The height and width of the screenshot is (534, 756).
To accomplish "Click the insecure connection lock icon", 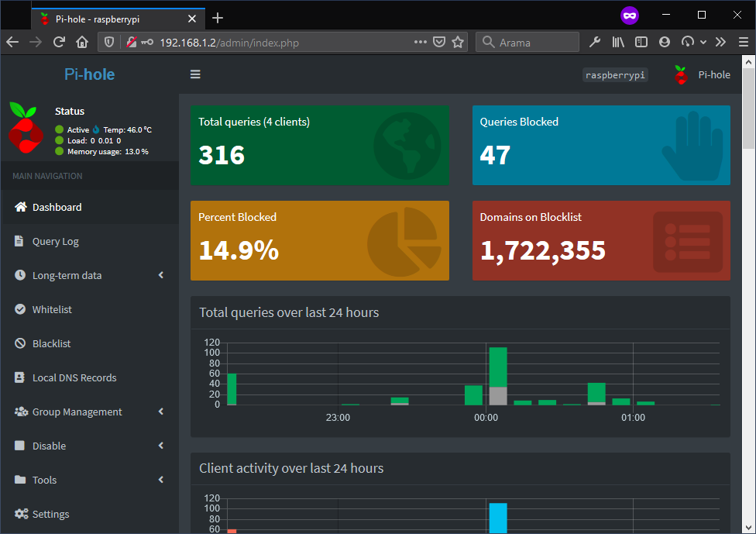I will 131,43.
